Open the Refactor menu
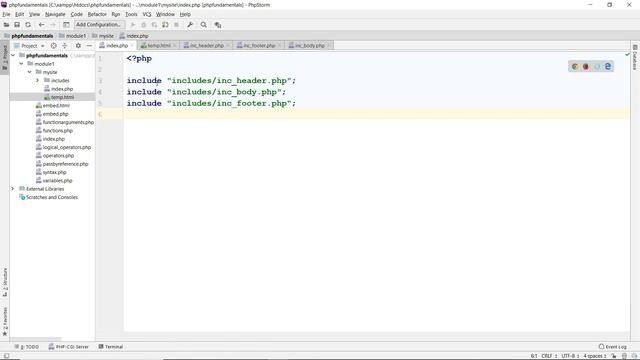 pyautogui.click(x=97, y=14)
